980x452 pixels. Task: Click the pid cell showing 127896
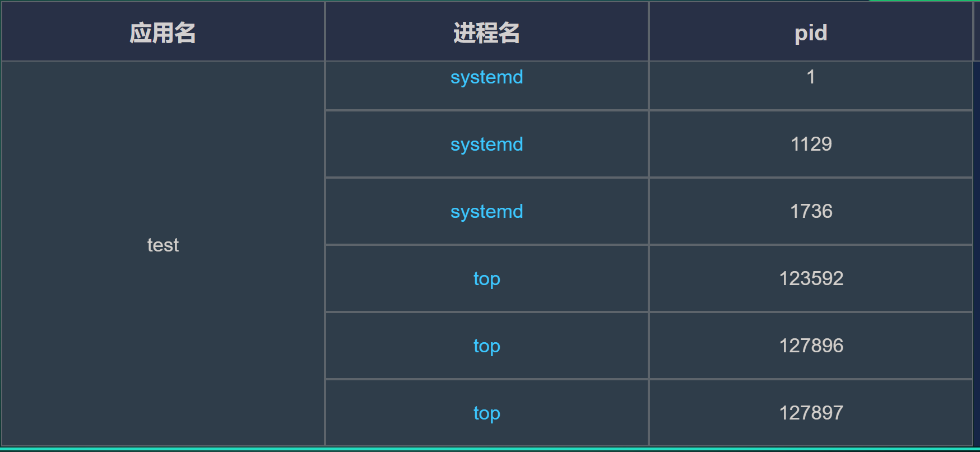811,346
